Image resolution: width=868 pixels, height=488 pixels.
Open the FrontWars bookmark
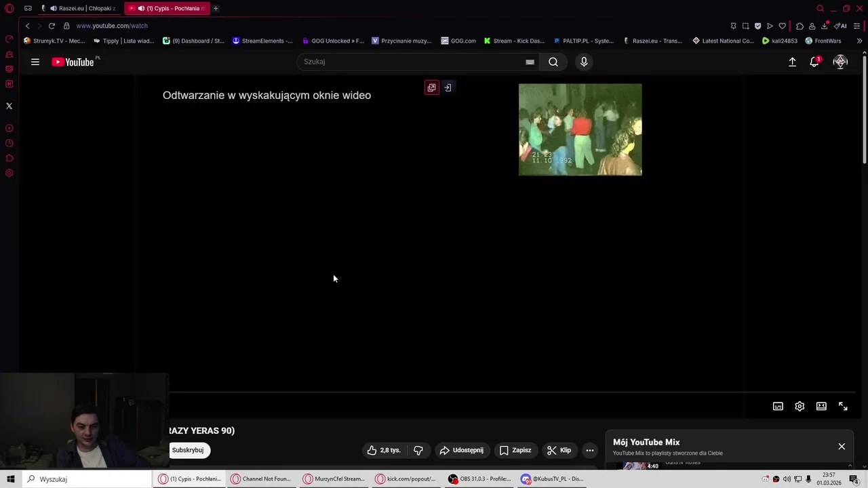(823, 41)
